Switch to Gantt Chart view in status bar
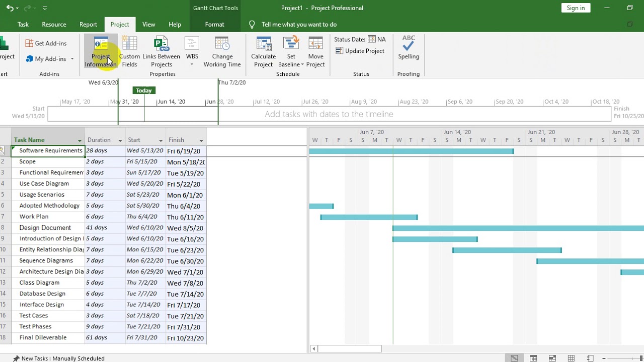The image size is (644, 362). 514,358
